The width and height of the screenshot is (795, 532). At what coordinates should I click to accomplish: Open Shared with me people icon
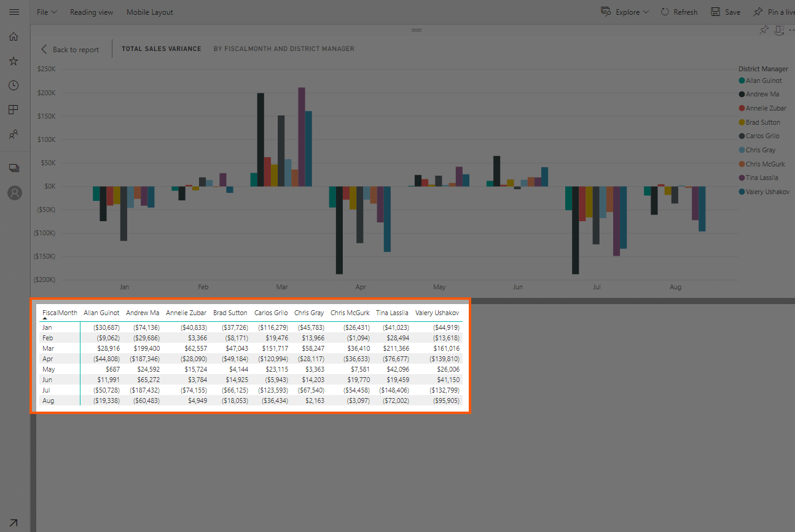click(x=14, y=134)
